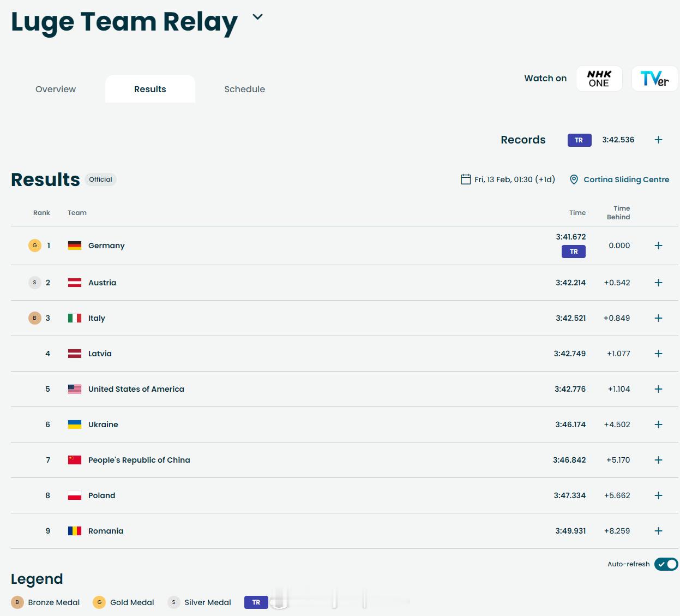Click the location pin icon
The image size is (680, 616).
[574, 180]
